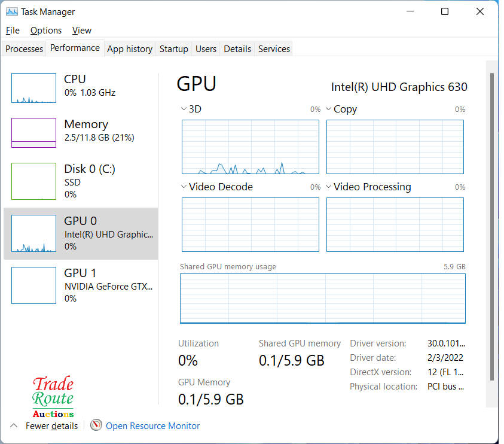Open the Video Processing graph dropdown
504x444 pixels.
[328, 187]
